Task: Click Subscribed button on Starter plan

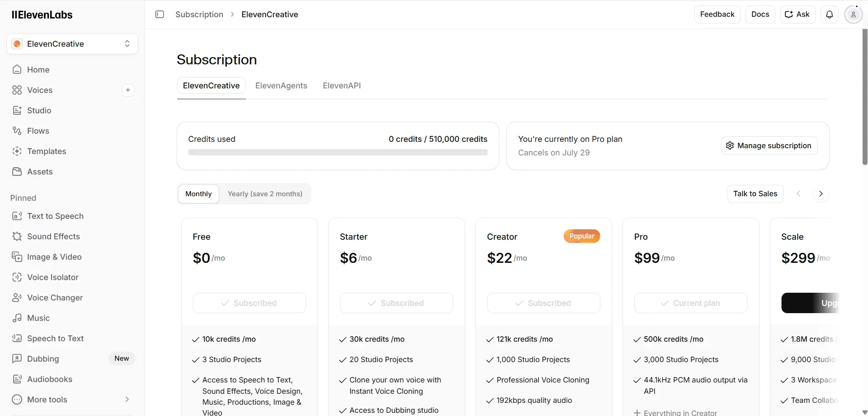Action: tap(397, 303)
